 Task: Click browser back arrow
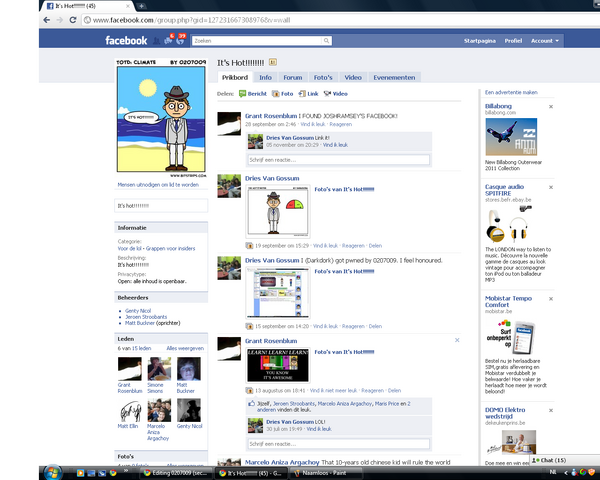click(x=47, y=20)
